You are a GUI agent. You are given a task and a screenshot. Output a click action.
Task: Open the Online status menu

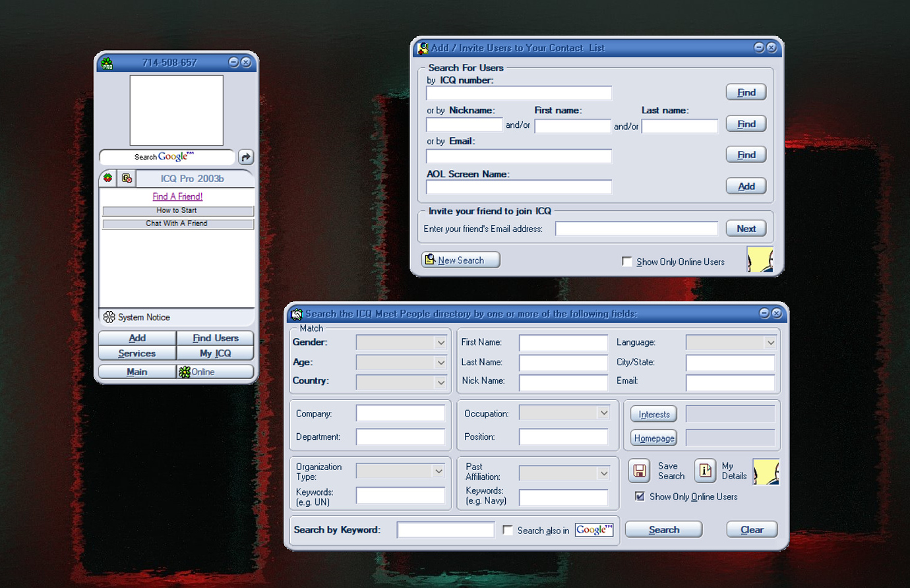point(216,372)
